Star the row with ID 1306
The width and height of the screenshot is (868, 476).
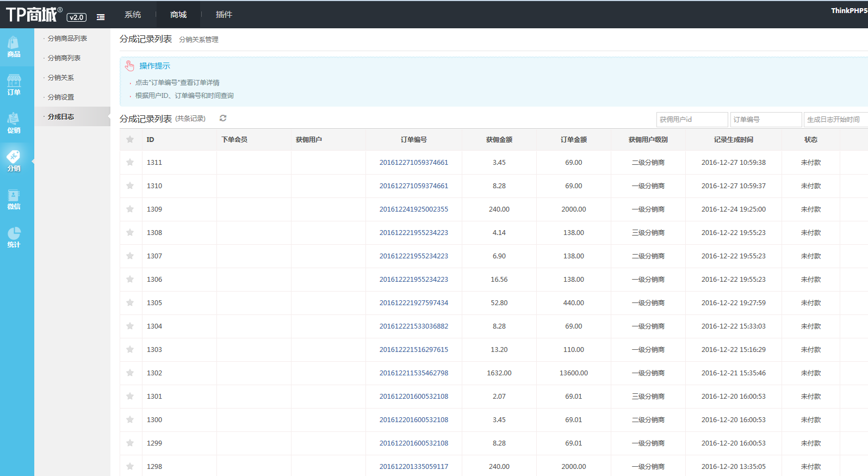(x=130, y=279)
